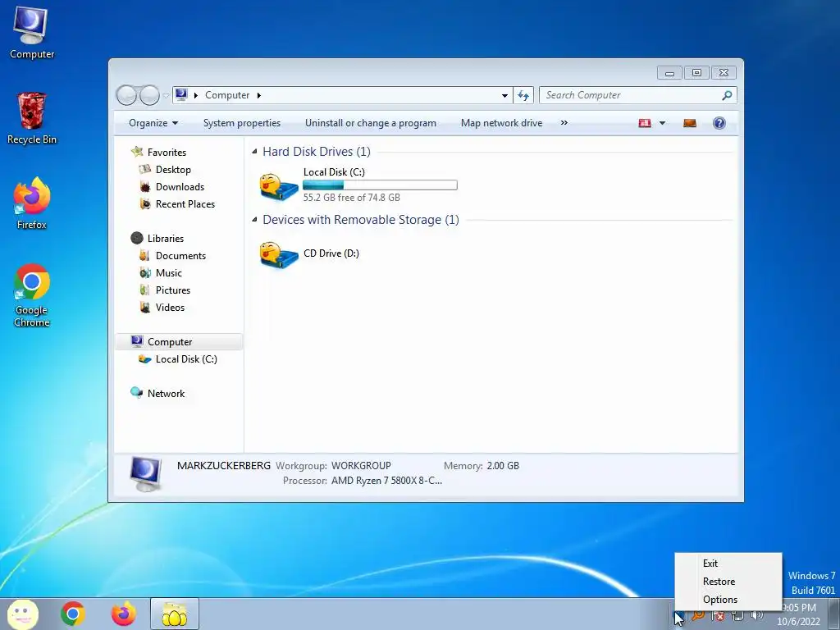The width and height of the screenshot is (840, 630).
Task: Open the Action Center flag tray icon
Action: pyautogui.click(x=719, y=616)
